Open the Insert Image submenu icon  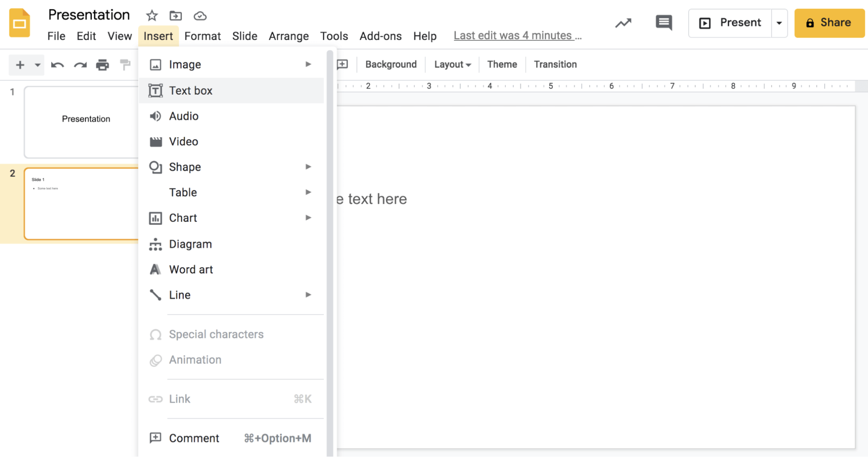(308, 64)
